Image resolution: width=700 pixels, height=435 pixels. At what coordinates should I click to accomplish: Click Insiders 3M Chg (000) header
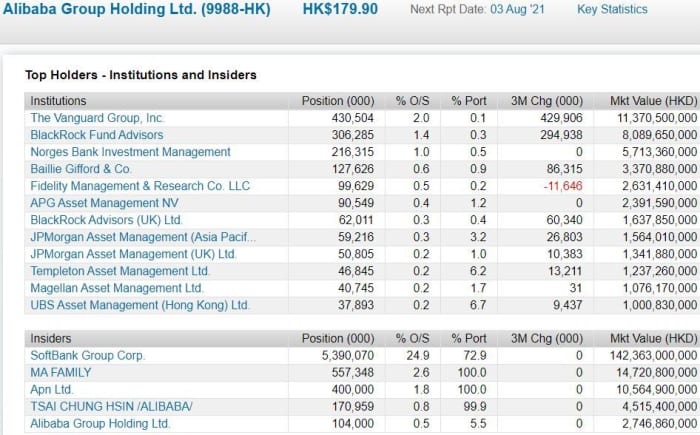click(x=547, y=339)
